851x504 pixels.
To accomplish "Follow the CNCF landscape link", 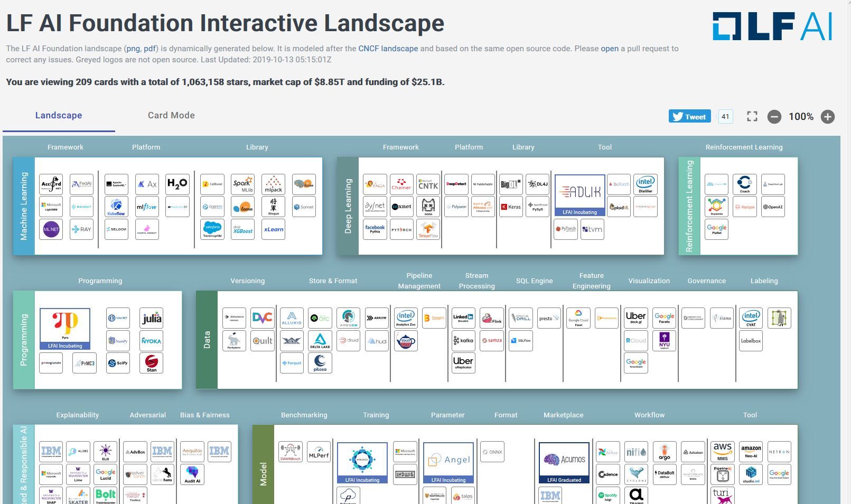I will [388, 49].
